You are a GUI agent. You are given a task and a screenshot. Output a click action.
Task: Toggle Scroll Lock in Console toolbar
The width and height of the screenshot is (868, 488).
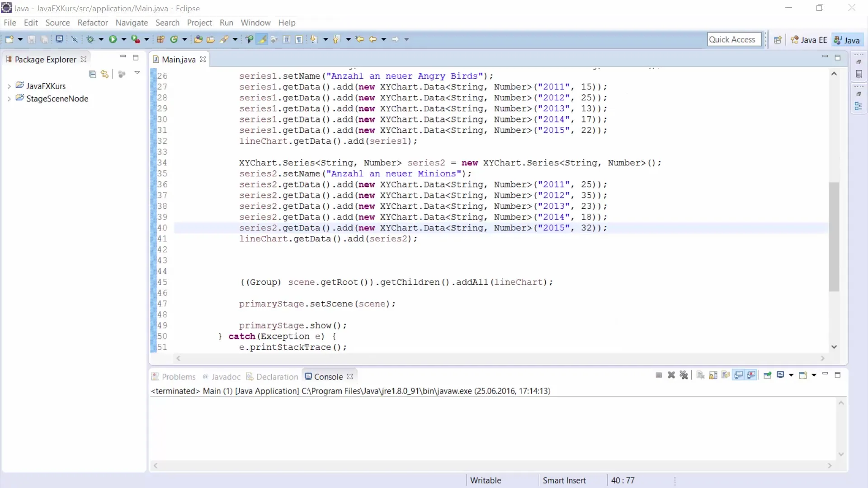[x=713, y=375]
